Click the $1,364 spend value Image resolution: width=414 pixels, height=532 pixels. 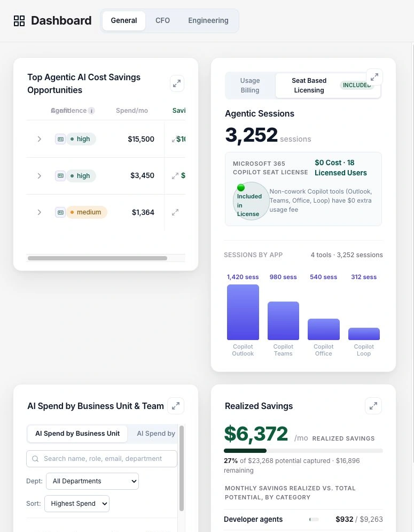[x=143, y=212]
